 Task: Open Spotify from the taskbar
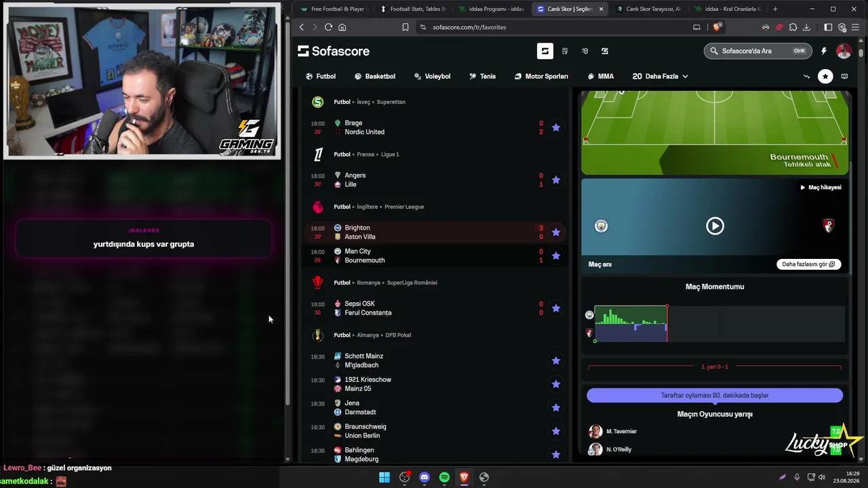click(x=444, y=477)
